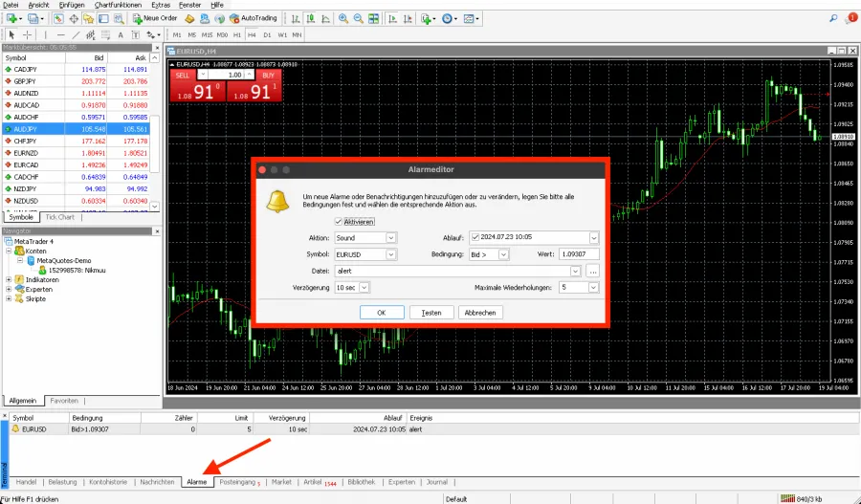This screenshot has height=504, width=861.
Task: Open the Aktion Sound dropdown
Action: tap(390, 238)
